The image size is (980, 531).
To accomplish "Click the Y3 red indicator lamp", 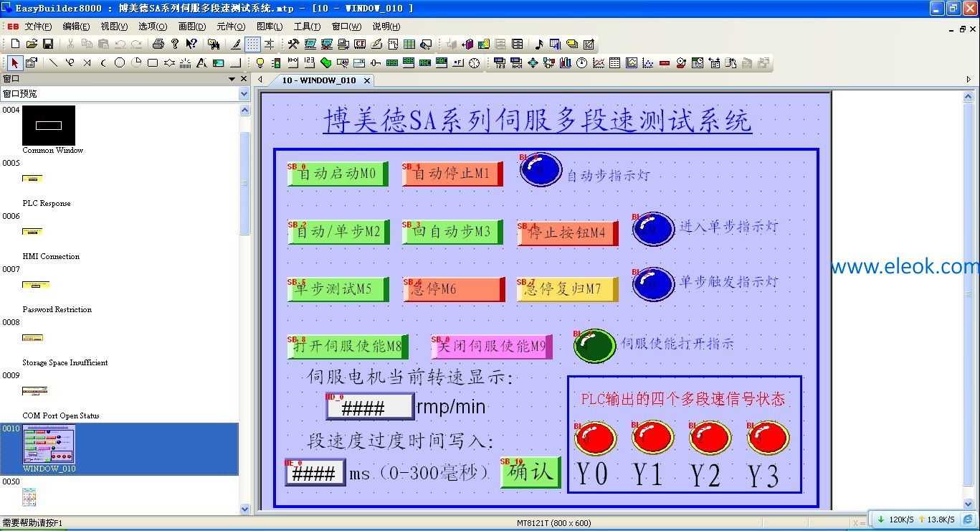I will point(769,438).
